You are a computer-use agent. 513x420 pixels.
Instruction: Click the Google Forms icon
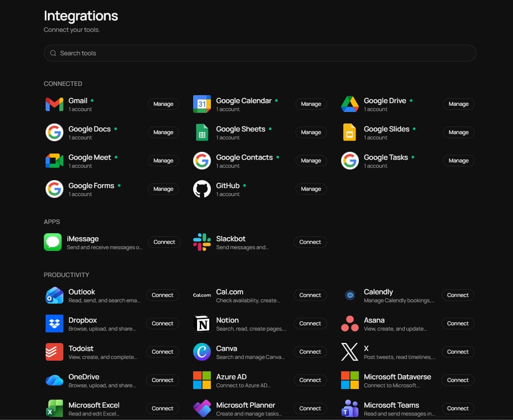tap(54, 189)
